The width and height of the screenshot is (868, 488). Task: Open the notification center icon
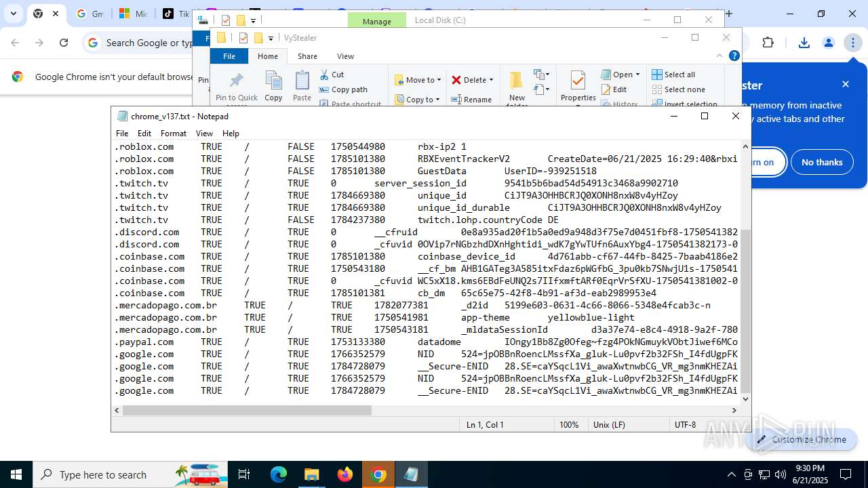[x=846, y=474]
